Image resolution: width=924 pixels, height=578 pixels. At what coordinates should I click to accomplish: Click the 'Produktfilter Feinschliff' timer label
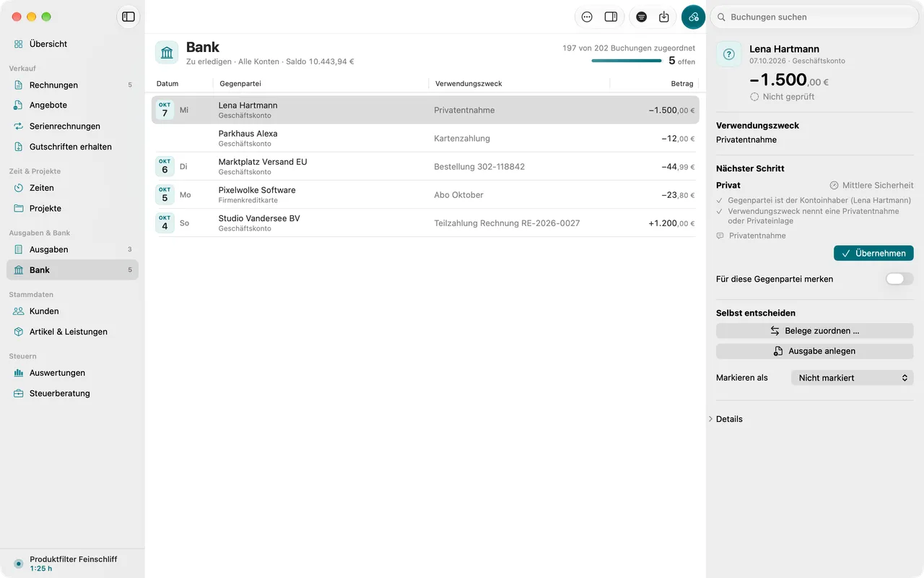pyautogui.click(x=74, y=559)
